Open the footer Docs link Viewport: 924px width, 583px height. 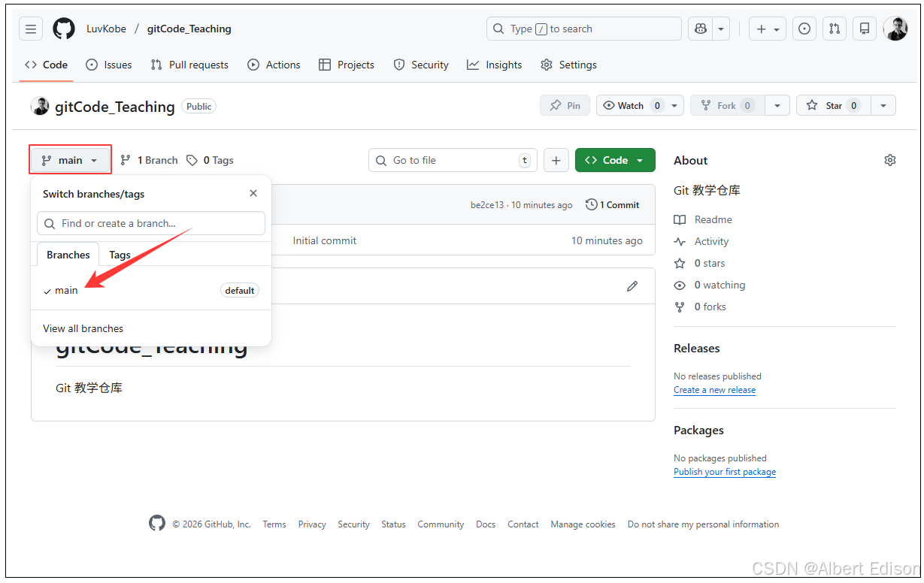[486, 524]
